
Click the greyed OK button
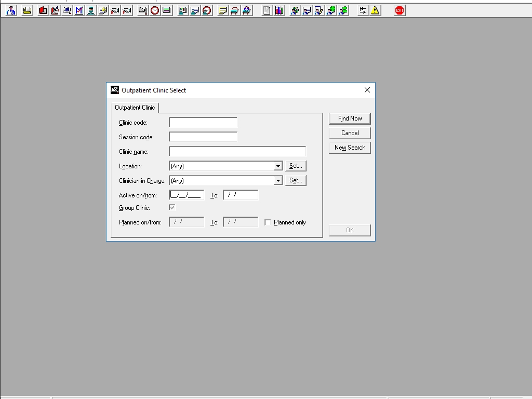[x=350, y=230]
